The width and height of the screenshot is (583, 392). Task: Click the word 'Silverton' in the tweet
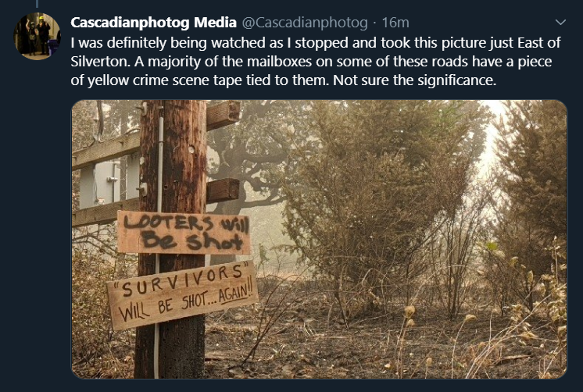coord(100,62)
